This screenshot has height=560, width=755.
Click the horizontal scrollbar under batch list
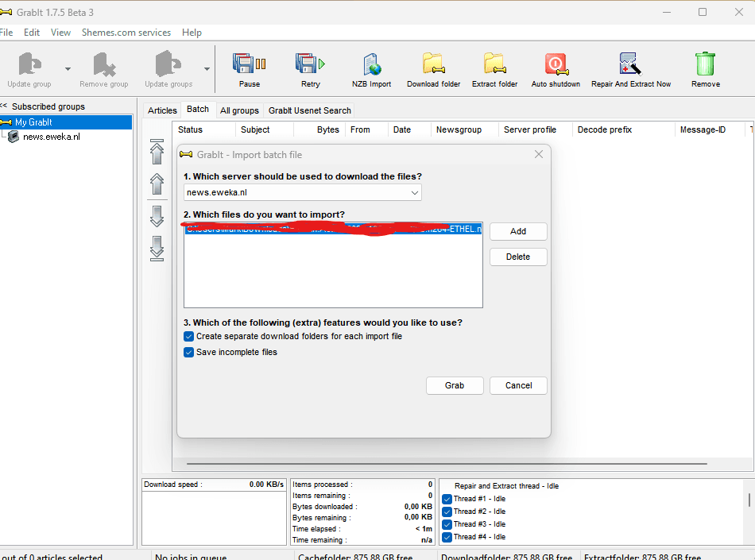[x=445, y=464]
